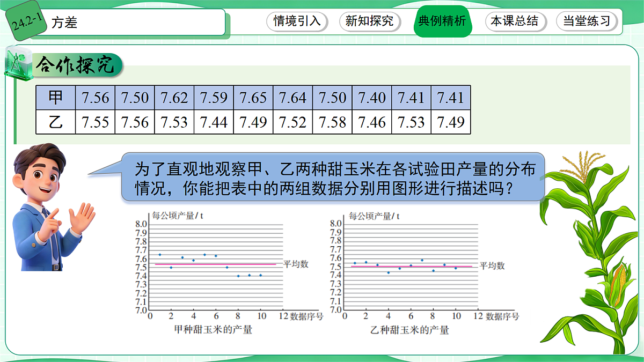Select the 典例精析 tab
This screenshot has width=644, height=362.
[442, 21]
